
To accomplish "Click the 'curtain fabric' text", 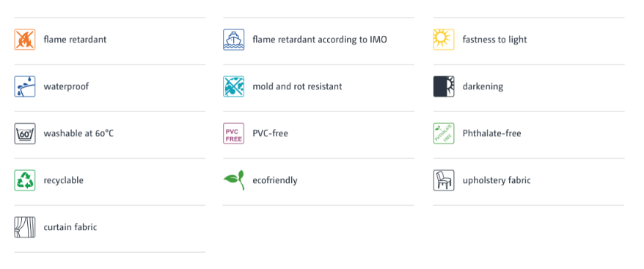I will pyautogui.click(x=70, y=227).
